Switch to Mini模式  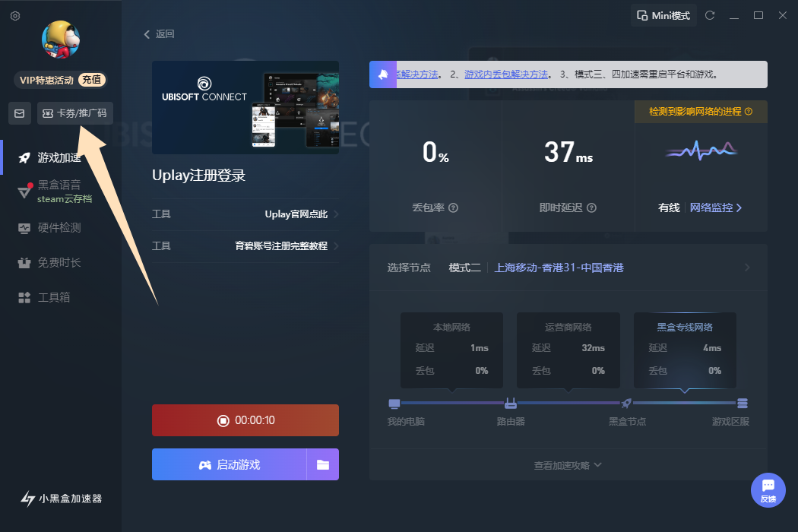click(x=663, y=14)
